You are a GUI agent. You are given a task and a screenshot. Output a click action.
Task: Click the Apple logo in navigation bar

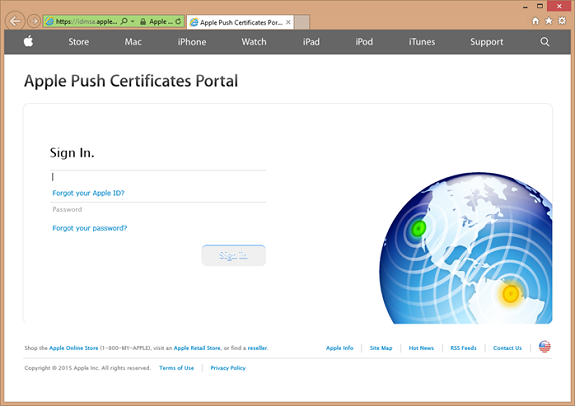(x=29, y=41)
